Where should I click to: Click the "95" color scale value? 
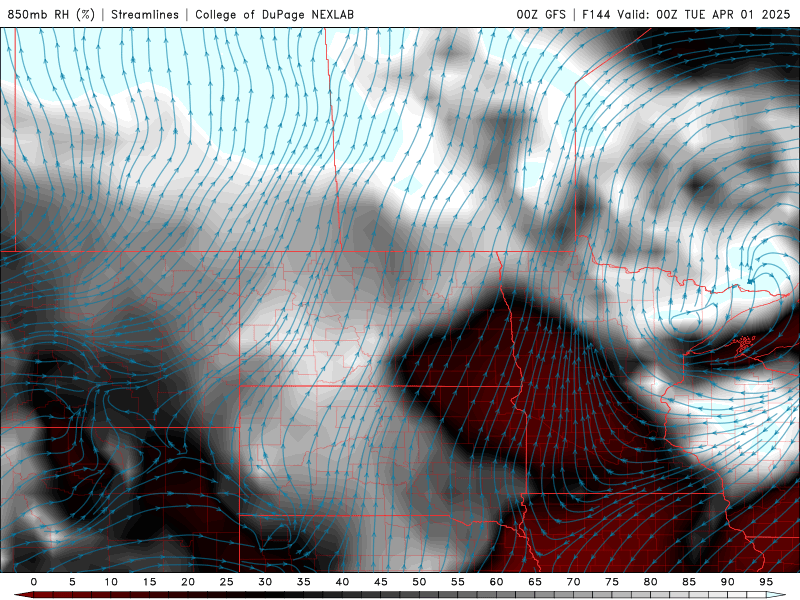click(765, 582)
